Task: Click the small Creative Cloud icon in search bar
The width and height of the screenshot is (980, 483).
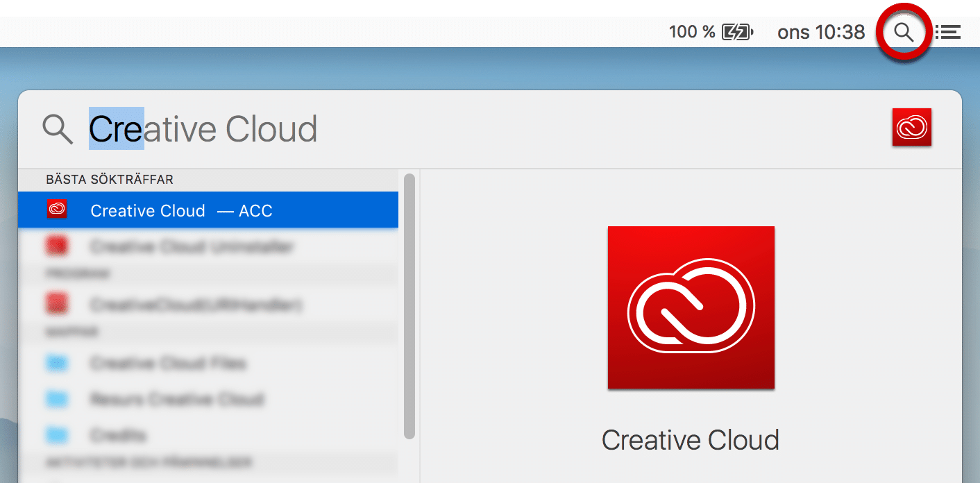Action: (912, 128)
